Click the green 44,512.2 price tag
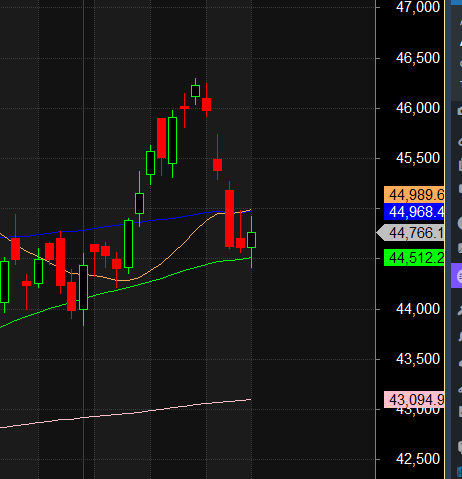 click(x=414, y=258)
